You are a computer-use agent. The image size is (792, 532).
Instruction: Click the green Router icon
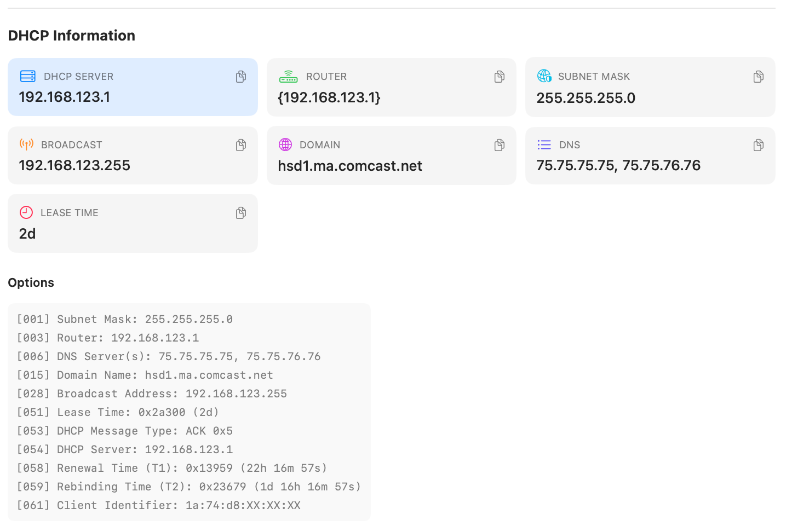pos(288,77)
